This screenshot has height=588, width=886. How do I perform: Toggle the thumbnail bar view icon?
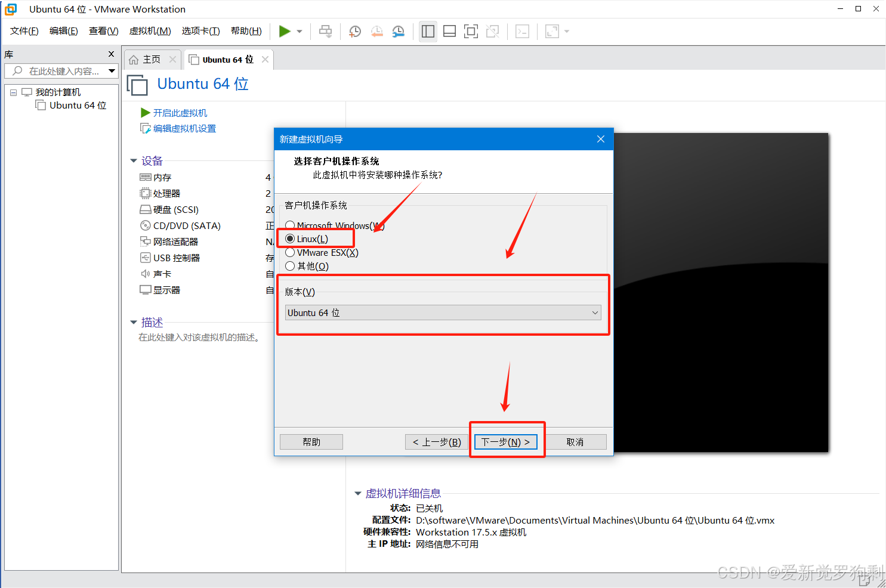click(450, 31)
